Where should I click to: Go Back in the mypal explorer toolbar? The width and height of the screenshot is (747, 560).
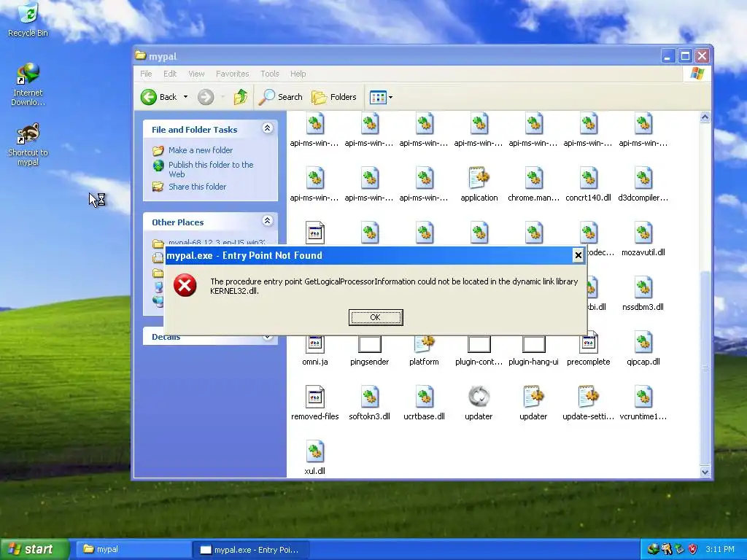[x=159, y=97]
